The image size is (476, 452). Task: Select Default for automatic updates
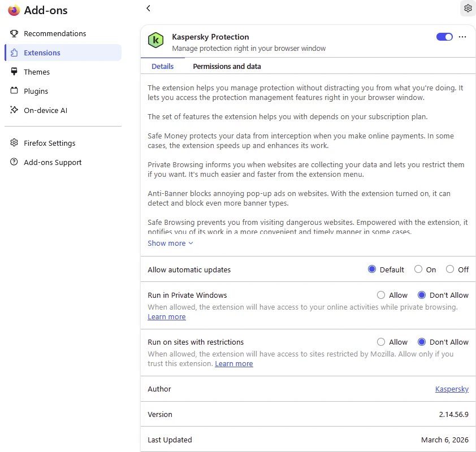(x=372, y=269)
